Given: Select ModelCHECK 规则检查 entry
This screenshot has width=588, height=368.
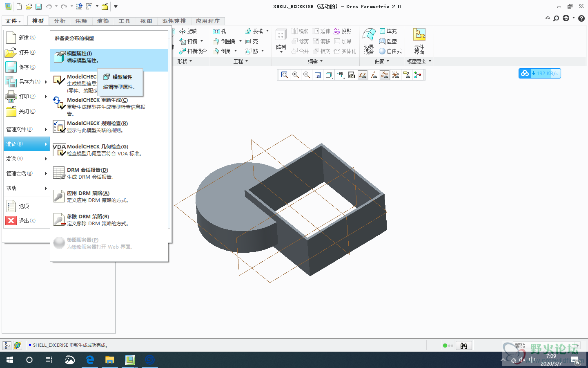Looking at the screenshot, I should click(109, 127).
